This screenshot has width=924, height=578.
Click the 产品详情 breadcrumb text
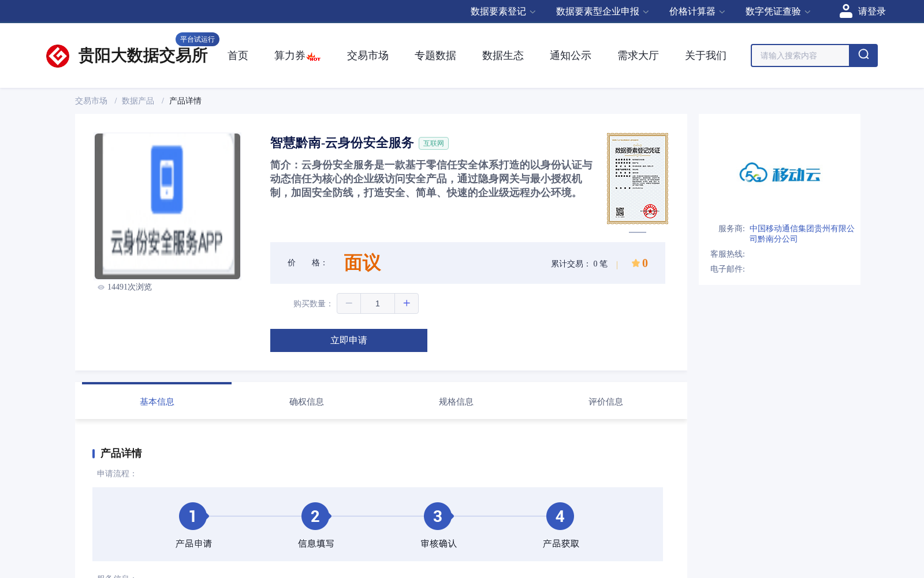tap(185, 101)
